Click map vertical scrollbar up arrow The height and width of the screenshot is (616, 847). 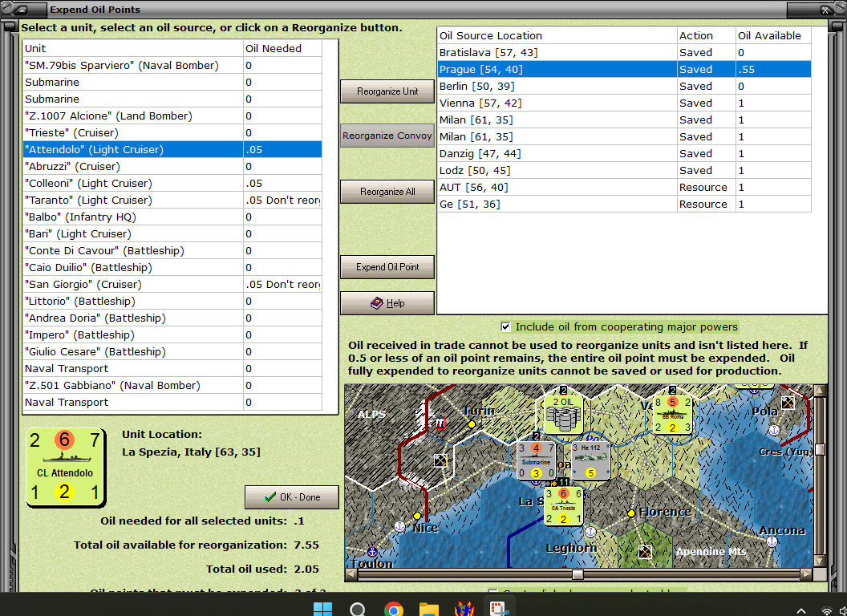coord(820,390)
